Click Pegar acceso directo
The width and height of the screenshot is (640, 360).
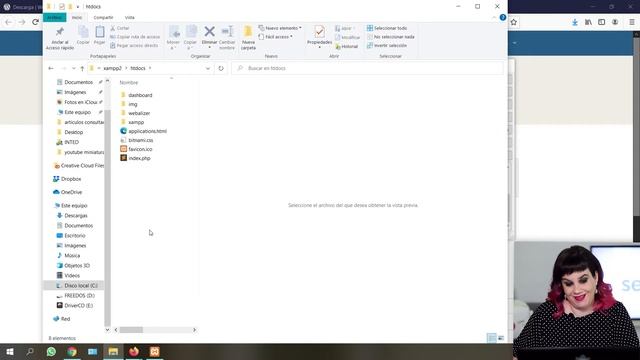click(x=134, y=45)
